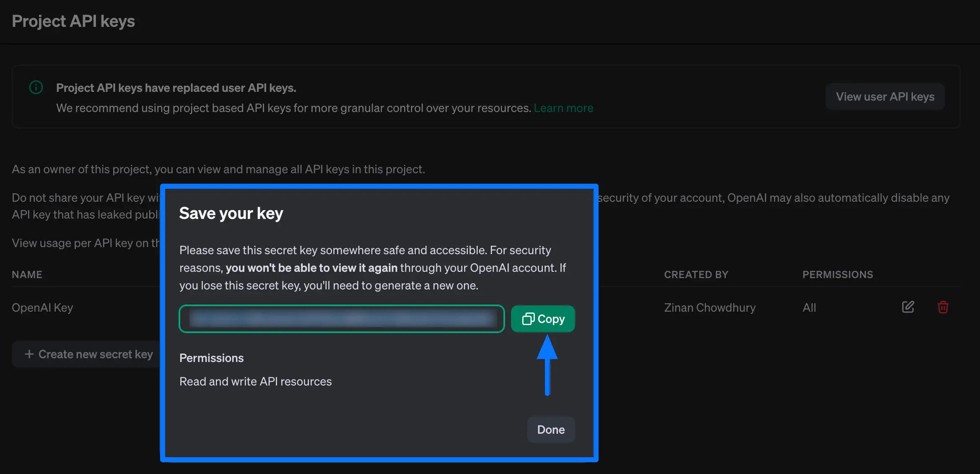Click the PERMISSIONS column header
Screen dimensions: 980x474
837,274
